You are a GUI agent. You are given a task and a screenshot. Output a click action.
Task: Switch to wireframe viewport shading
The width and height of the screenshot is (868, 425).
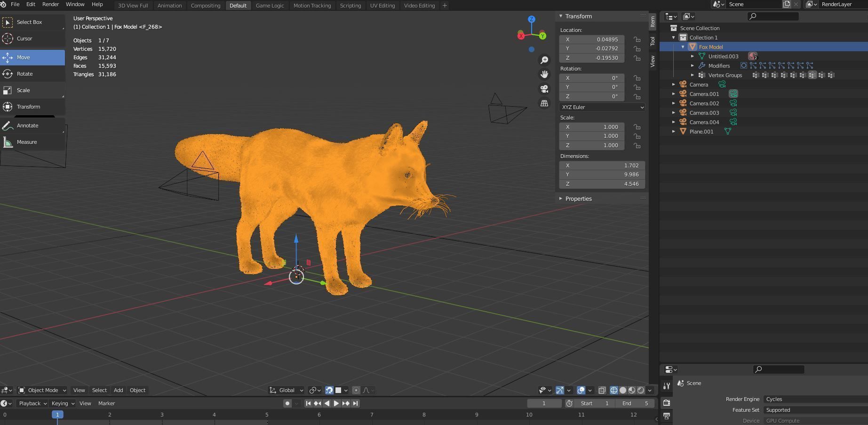(x=614, y=390)
